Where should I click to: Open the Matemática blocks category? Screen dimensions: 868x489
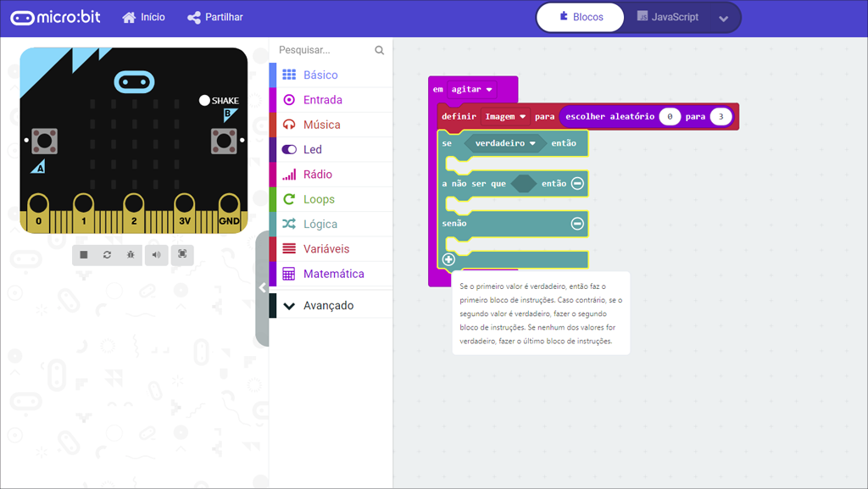[x=331, y=274]
